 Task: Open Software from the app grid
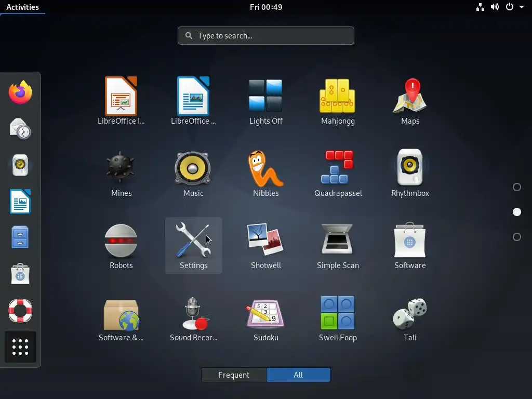coord(410,245)
